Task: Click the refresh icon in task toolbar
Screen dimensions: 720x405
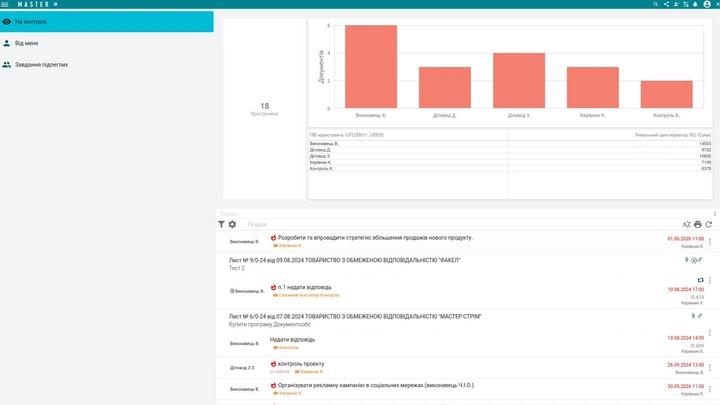Action: coord(709,225)
